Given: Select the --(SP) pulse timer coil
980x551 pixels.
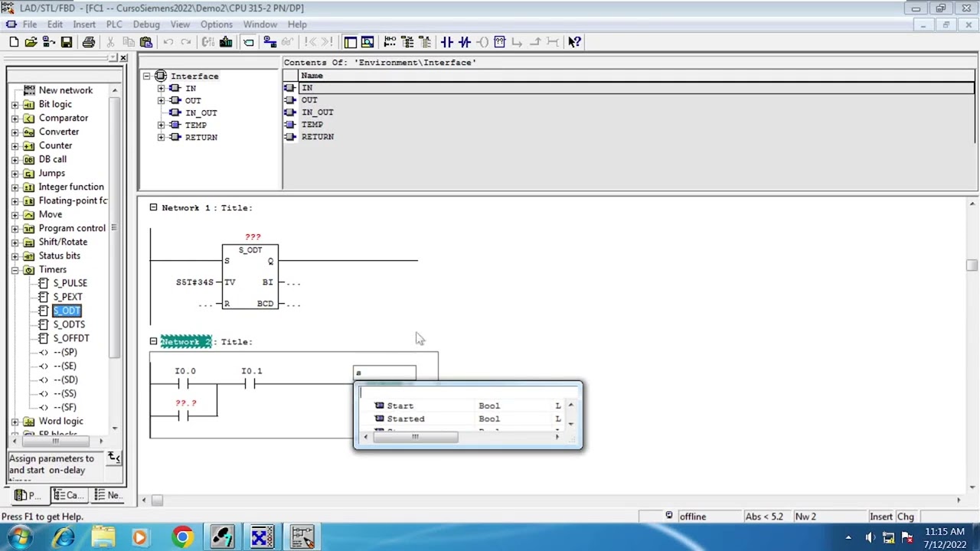Looking at the screenshot, I should (x=65, y=352).
